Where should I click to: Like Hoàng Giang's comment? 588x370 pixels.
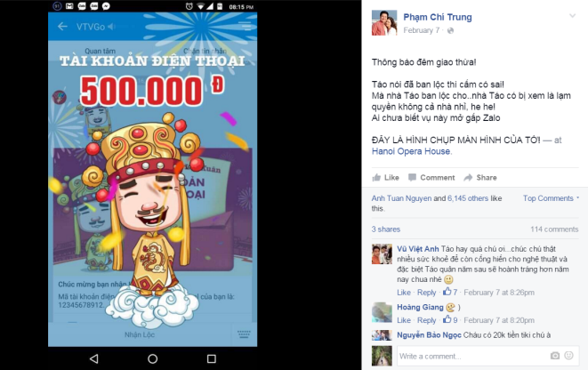[x=404, y=320]
